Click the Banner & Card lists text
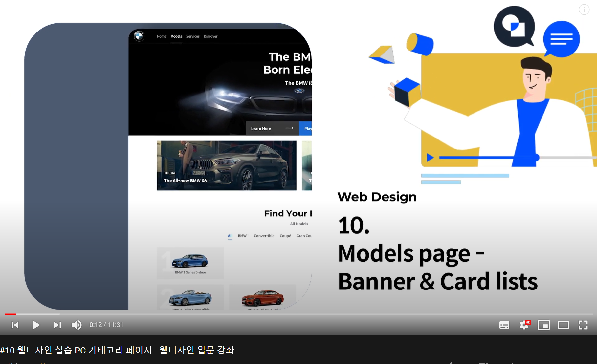 tap(438, 282)
